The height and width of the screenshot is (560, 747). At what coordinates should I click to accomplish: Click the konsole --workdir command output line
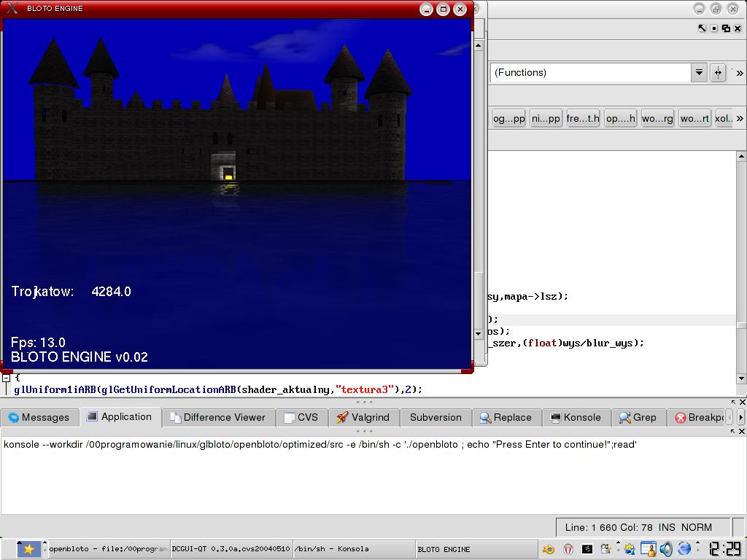[x=320, y=444]
